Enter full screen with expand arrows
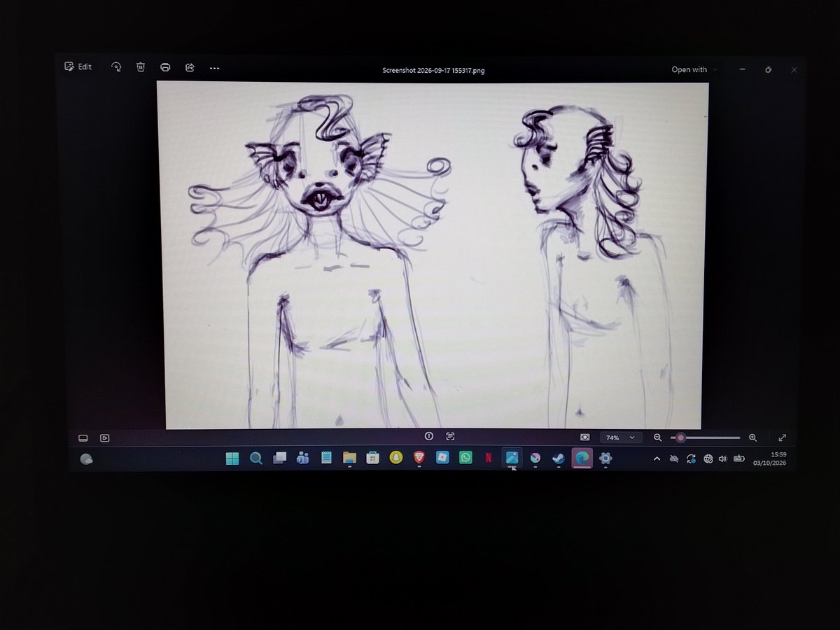The width and height of the screenshot is (840, 630). 783,437
